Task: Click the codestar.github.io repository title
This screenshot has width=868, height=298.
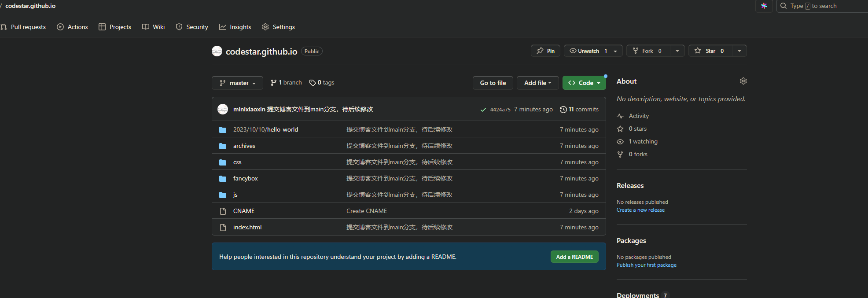Action: (x=261, y=52)
